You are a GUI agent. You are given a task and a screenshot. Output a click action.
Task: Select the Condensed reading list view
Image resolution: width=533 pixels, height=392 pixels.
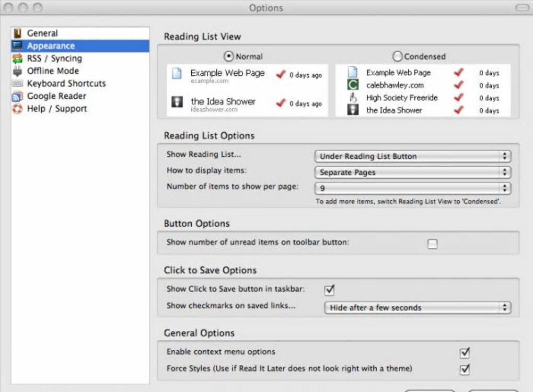(398, 56)
